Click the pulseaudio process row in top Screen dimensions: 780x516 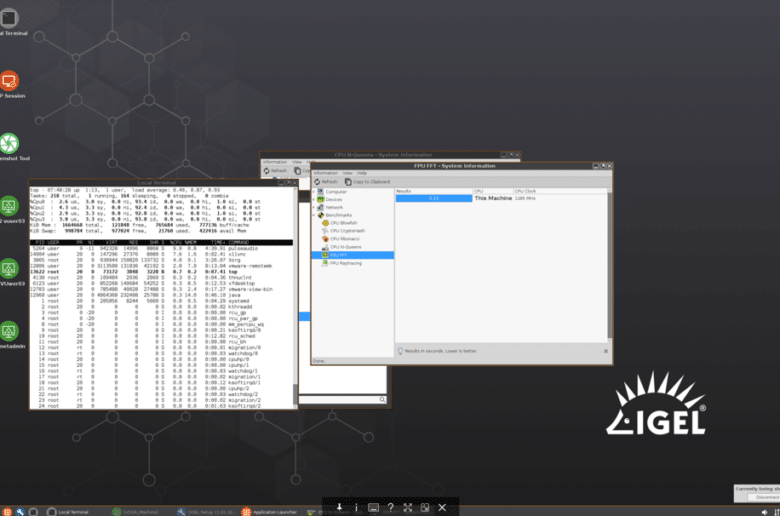(x=161, y=248)
